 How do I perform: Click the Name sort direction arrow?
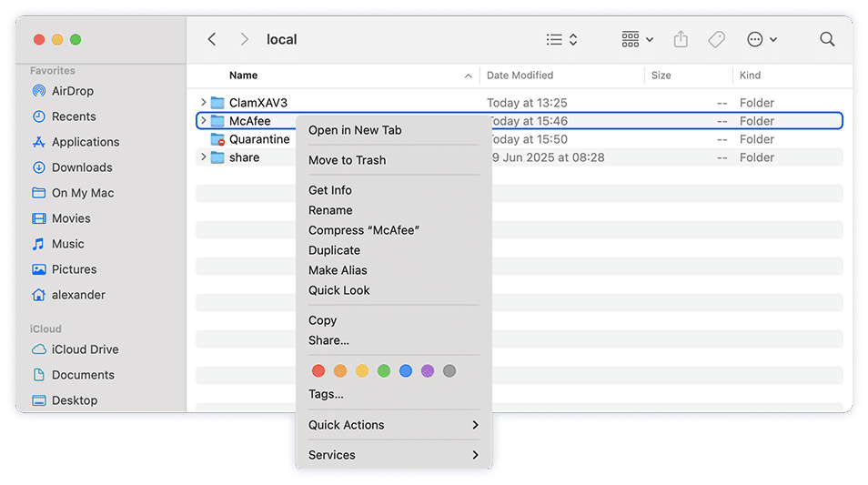[x=469, y=76]
